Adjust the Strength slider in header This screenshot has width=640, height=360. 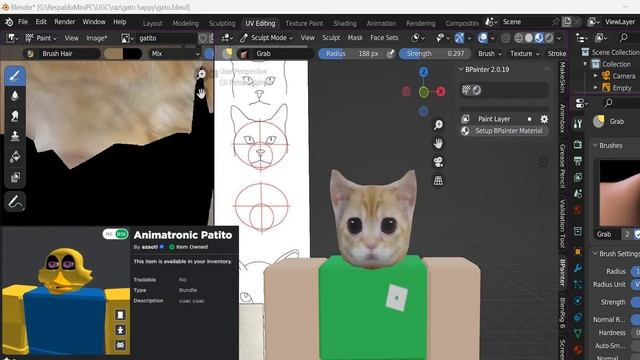point(435,53)
